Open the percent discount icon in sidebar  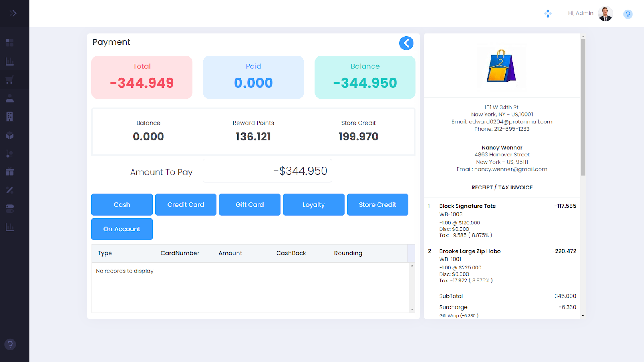[10, 190]
